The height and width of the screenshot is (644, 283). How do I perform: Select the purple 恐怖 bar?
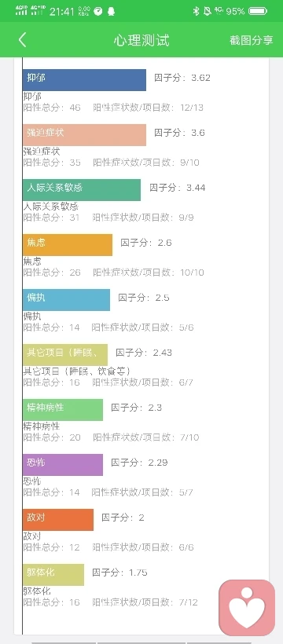pyautogui.click(x=63, y=465)
